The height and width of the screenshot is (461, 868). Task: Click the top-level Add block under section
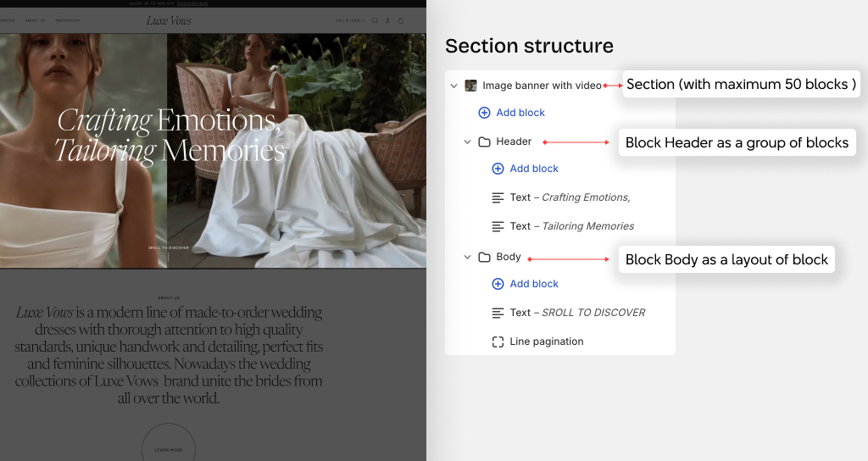point(520,113)
